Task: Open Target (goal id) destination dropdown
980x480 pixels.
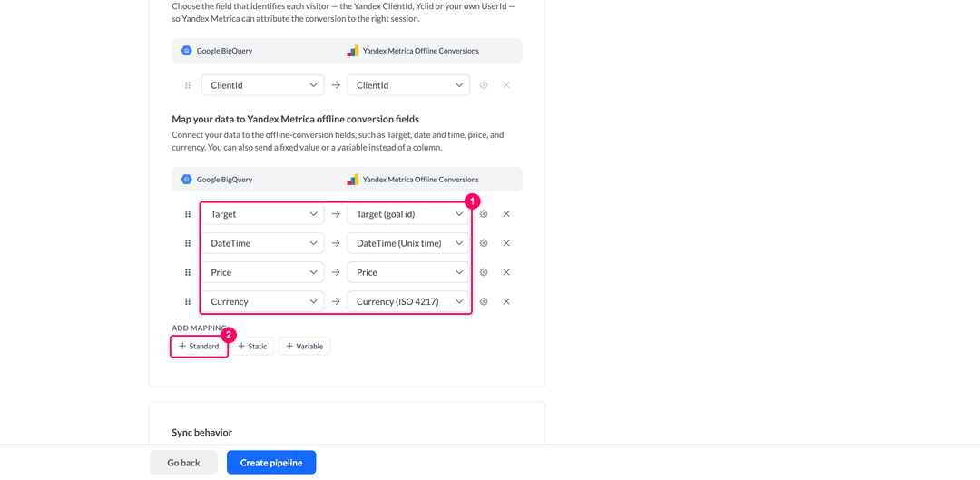Action: [408, 214]
